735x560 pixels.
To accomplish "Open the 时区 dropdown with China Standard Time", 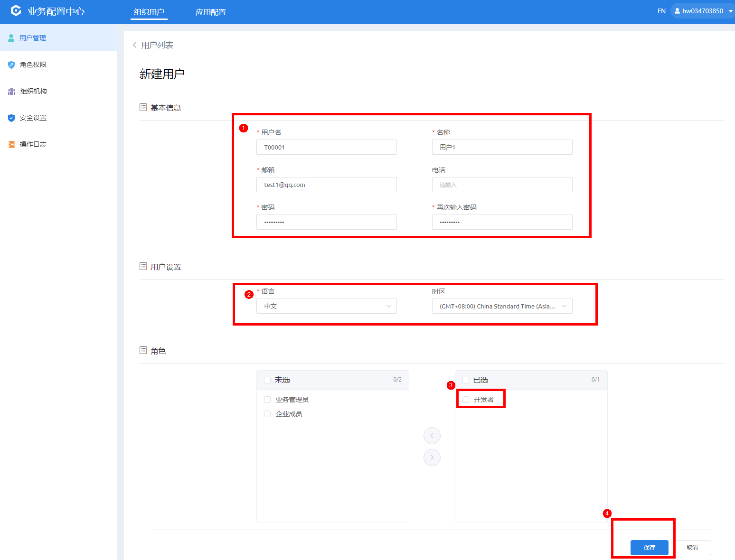I will point(502,306).
